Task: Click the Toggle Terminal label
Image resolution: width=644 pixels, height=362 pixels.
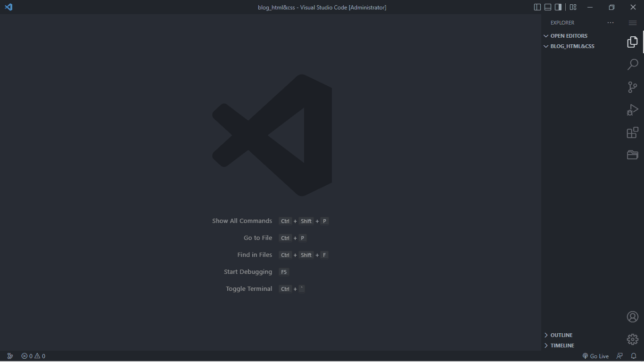Action: coord(249,288)
